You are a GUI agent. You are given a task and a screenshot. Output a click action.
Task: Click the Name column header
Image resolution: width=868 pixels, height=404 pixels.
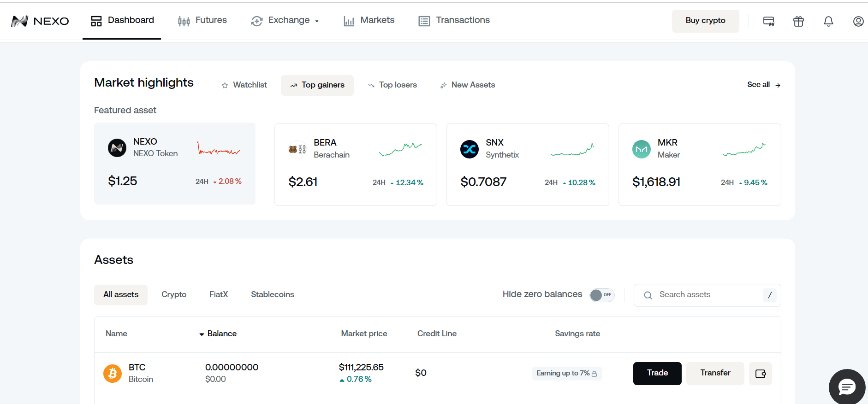[116, 334]
